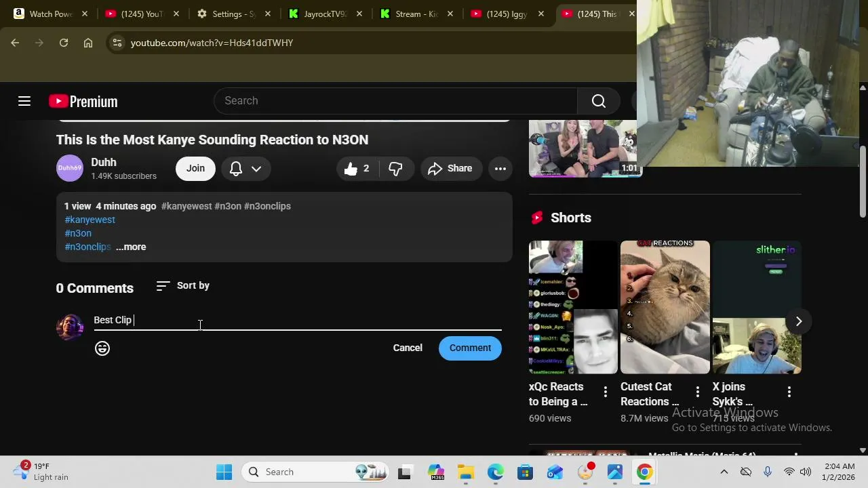868x488 pixels.
Task: Focus the YouTube search box
Action: tap(395, 101)
